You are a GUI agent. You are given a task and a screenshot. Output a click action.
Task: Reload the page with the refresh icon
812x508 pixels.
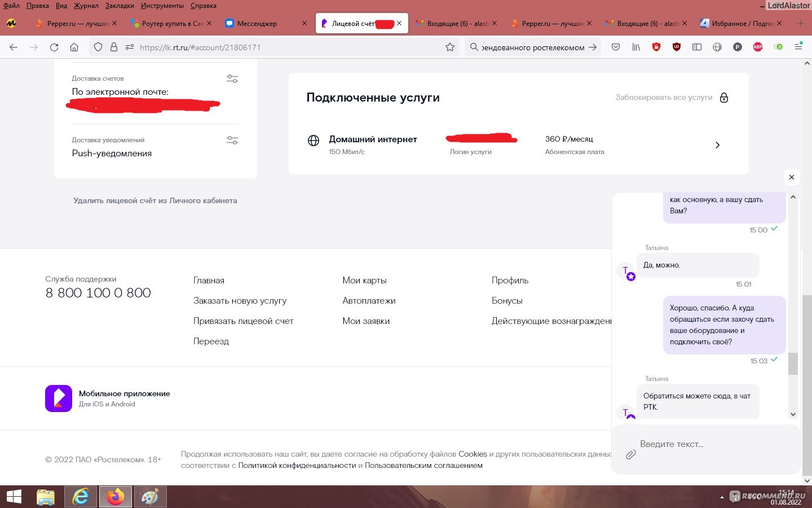coord(54,47)
